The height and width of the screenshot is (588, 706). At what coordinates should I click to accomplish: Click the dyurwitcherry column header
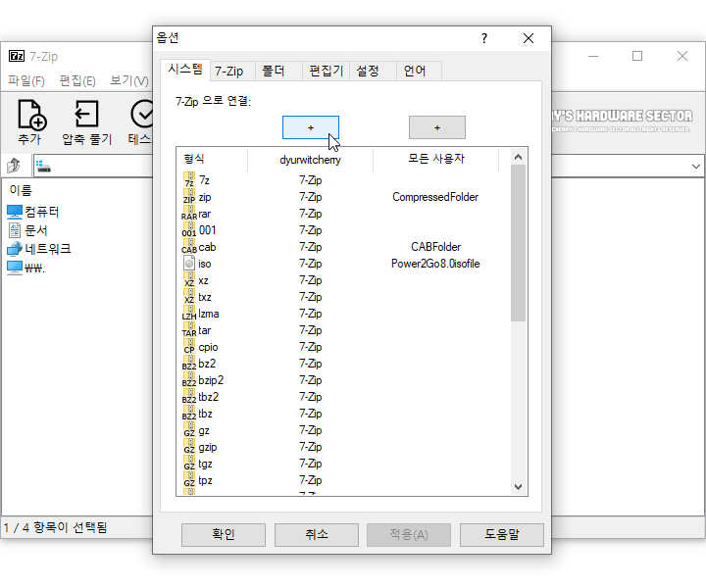tap(310, 160)
